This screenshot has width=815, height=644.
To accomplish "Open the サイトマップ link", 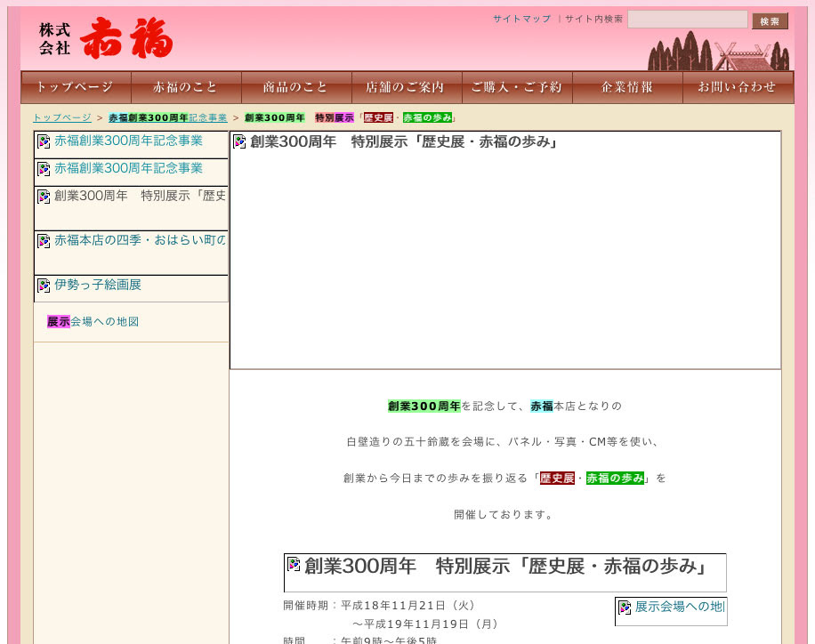I will pyautogui.click(x=522, y=20).
